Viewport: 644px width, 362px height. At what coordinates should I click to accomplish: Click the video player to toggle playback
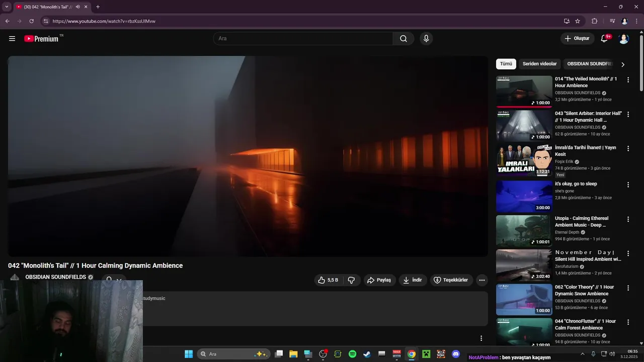click(x=248, y=156)
